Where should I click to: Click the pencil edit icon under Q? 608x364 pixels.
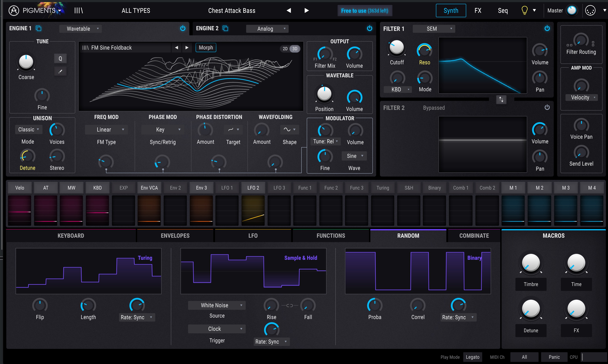(x=60, y=71)
